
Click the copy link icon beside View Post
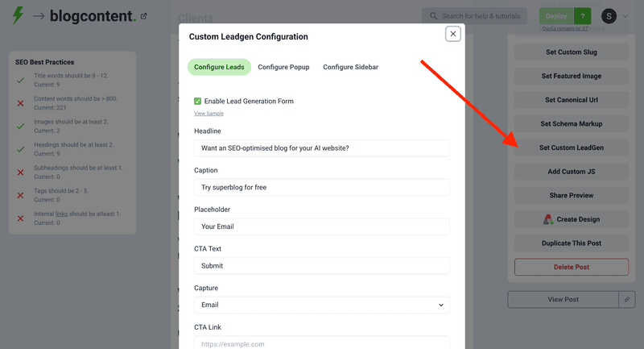tap(627, 299)
